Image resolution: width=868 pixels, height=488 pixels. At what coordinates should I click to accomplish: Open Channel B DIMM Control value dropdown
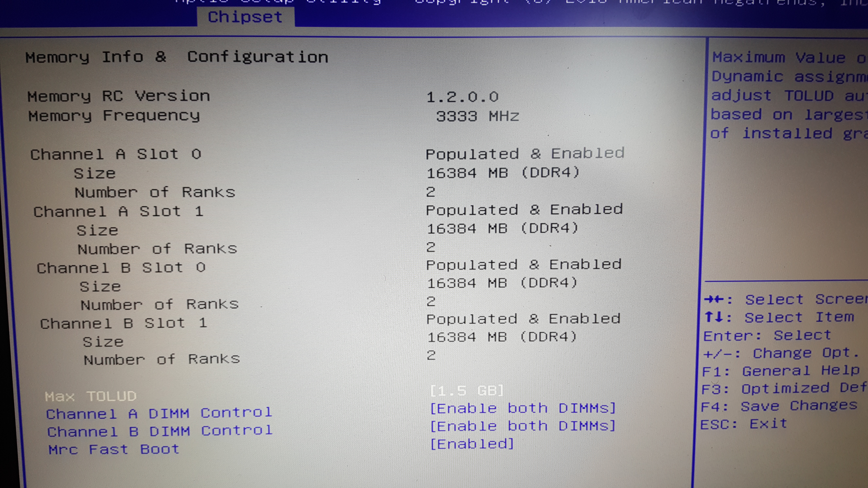tap(523, 426)
